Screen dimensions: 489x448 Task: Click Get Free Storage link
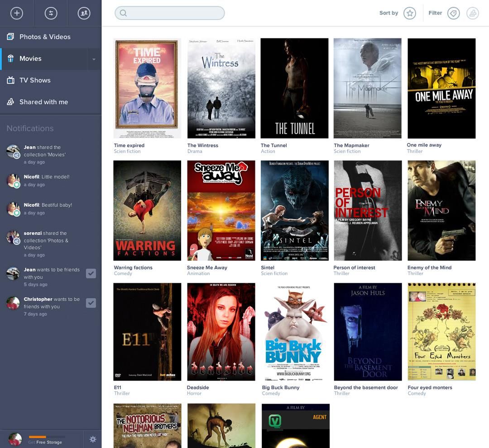click(45, 442)
